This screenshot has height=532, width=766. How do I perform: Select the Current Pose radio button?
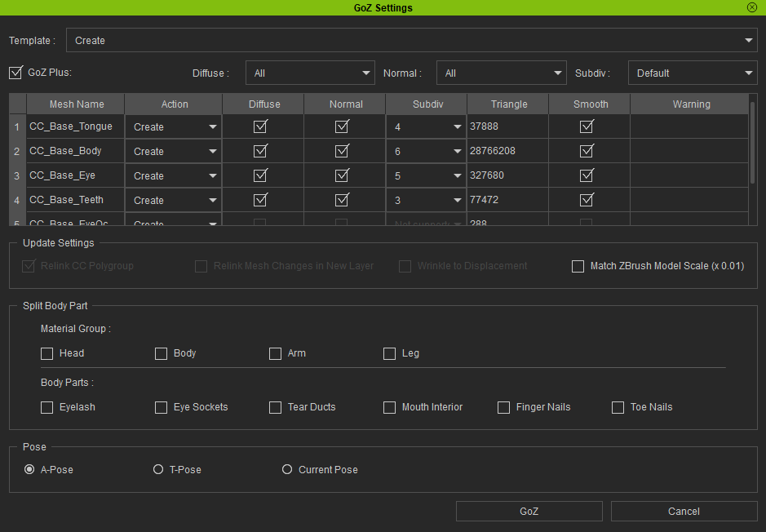tap(287, 469)
